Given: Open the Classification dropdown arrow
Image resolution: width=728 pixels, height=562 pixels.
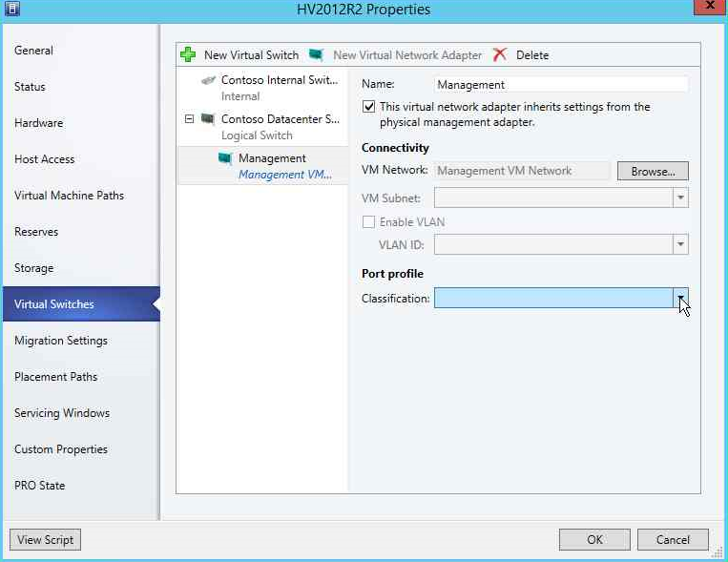Looking at the screenshot, I should 680,298.
